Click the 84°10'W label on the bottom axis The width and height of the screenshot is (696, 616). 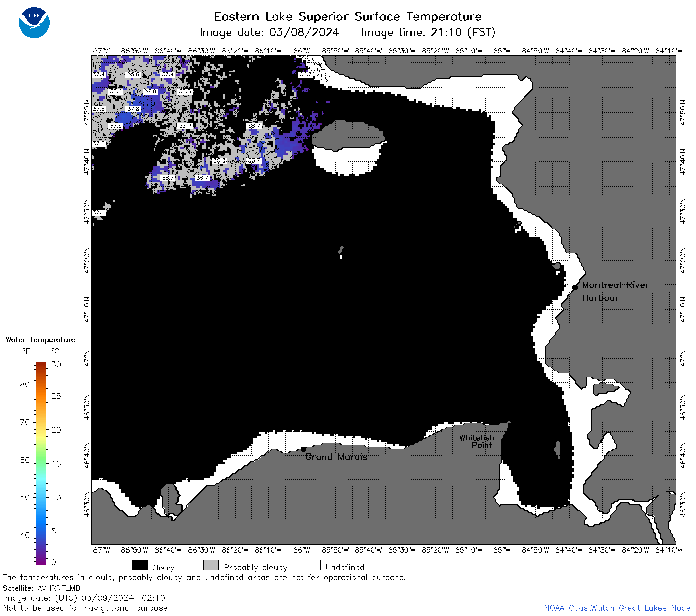(669, 550)
